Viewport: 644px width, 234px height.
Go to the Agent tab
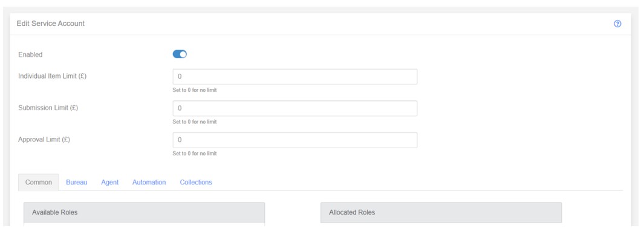coord(110,182)
